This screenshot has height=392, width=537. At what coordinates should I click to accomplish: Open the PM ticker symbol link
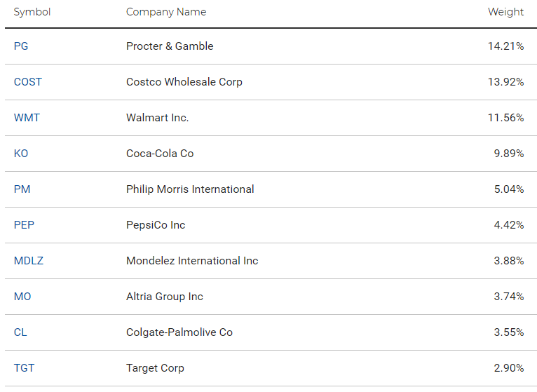[x=22, y=189]
